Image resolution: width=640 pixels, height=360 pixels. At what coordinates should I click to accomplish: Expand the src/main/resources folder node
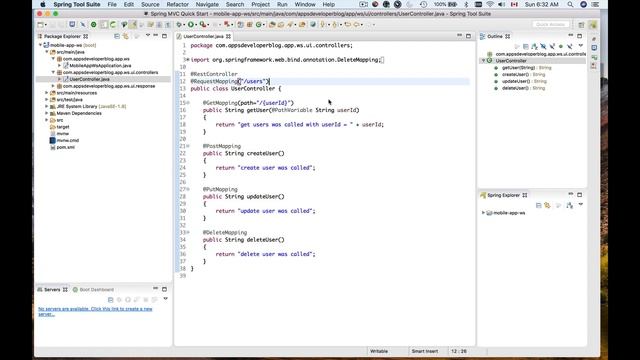[x=47, y=93]
